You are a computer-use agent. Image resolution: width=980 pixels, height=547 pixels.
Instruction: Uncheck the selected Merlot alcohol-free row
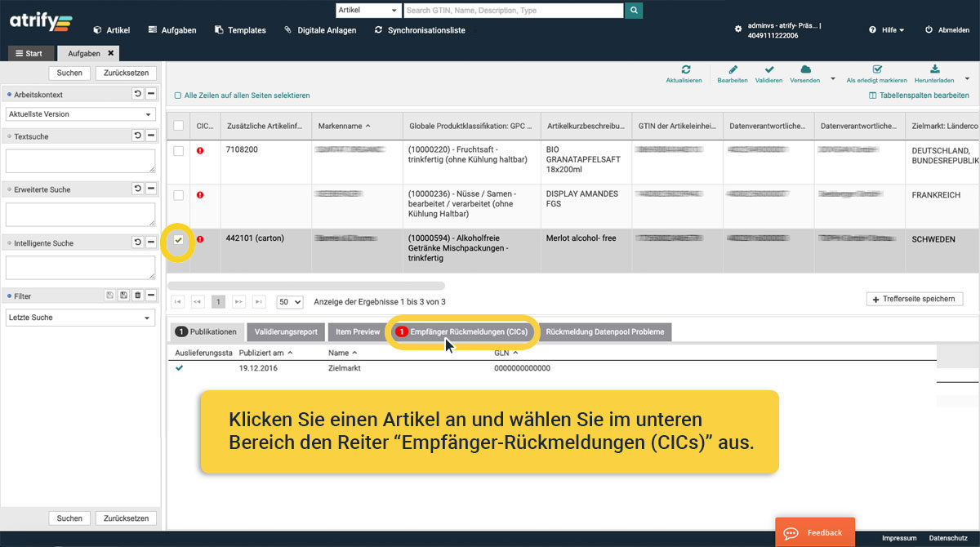(178, 239)
